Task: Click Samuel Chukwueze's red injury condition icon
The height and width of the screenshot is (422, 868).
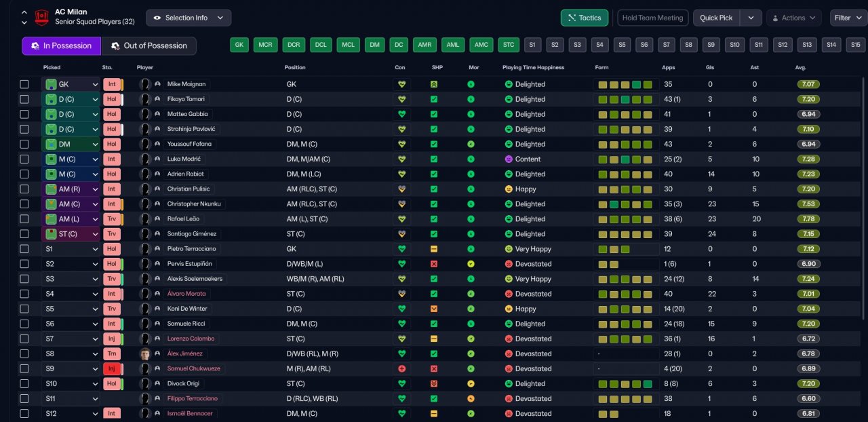Action: [x=401, y=368]
